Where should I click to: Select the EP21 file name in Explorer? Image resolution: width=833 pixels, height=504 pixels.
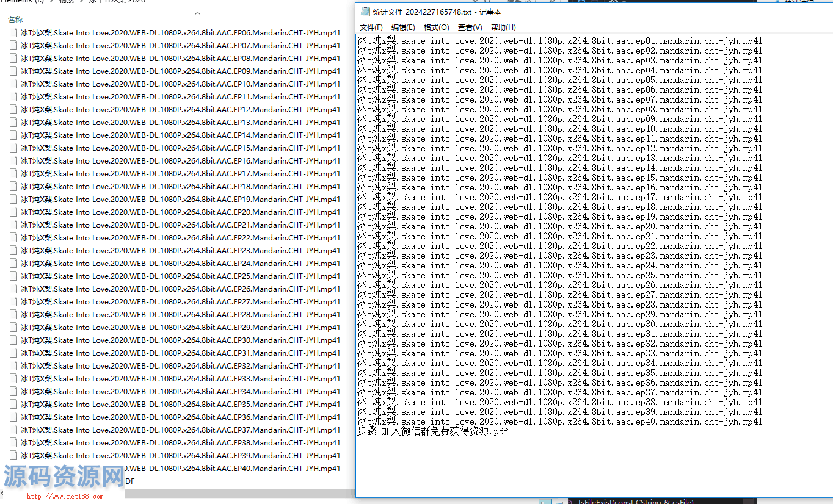pyautogui.click(x=181, y=225)
